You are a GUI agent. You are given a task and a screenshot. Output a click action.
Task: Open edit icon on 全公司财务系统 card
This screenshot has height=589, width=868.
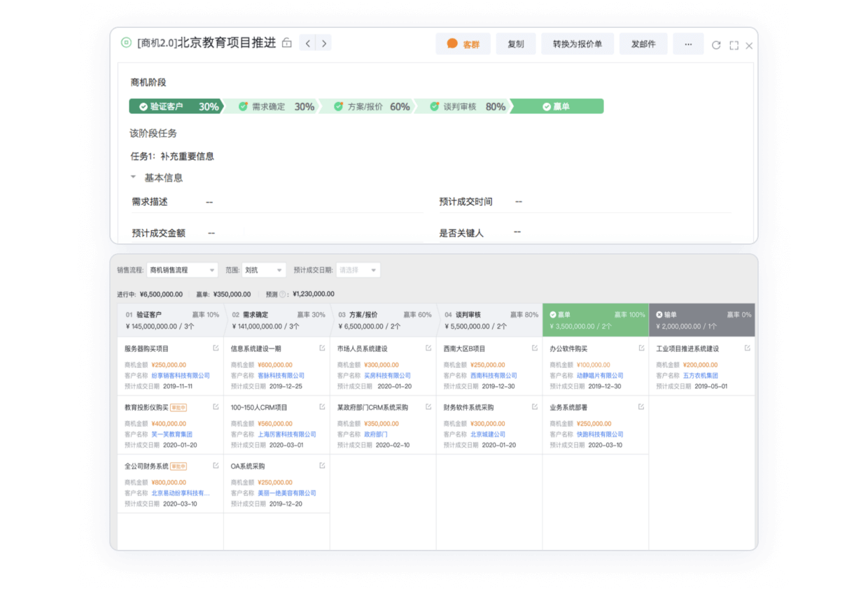(x=216, y=465)
